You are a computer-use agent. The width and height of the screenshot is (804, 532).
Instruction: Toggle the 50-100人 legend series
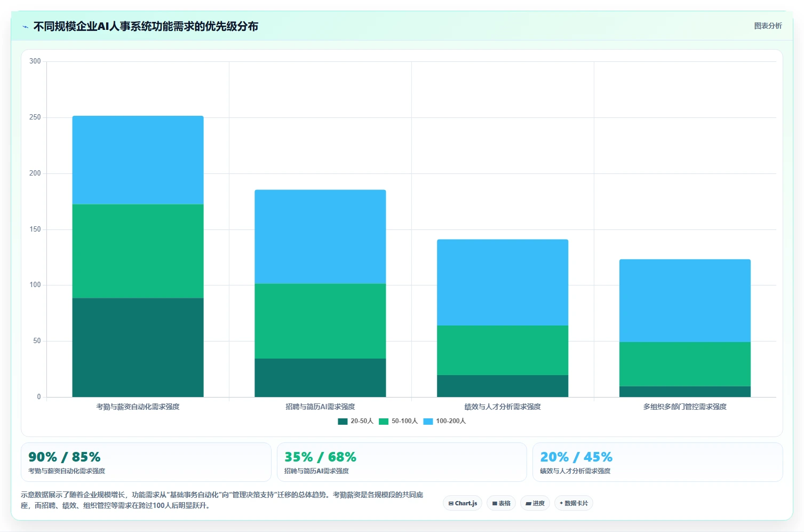399,421
